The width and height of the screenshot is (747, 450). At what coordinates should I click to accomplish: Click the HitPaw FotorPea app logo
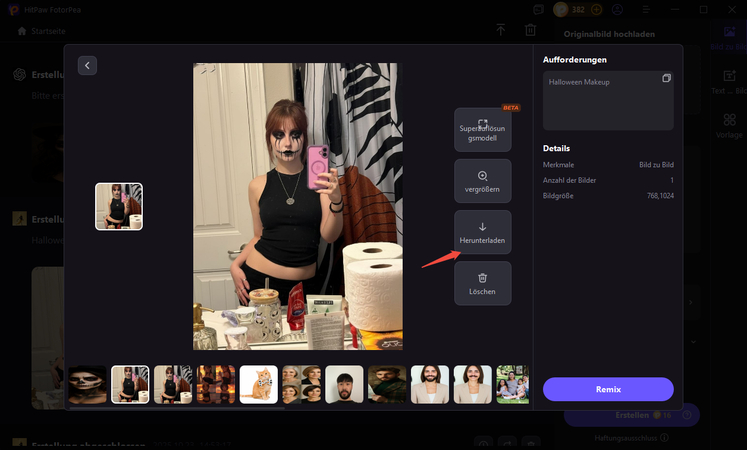pos(14,10)
